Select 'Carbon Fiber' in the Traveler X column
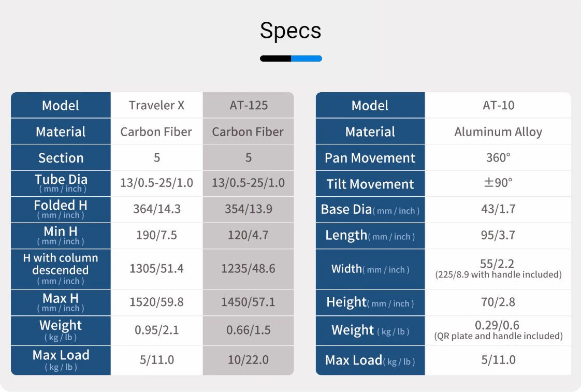This screenshot has width=581, height=392. click(x=156, y=132)
